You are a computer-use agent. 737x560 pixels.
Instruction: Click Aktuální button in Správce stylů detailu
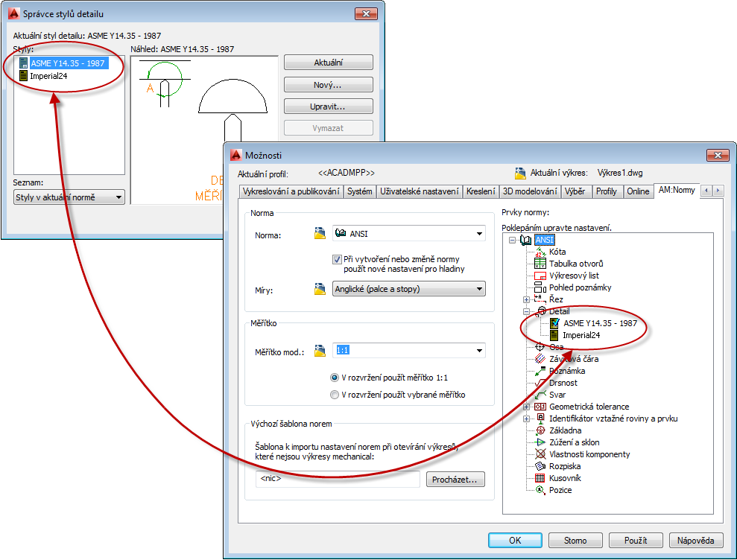point(328,63)
